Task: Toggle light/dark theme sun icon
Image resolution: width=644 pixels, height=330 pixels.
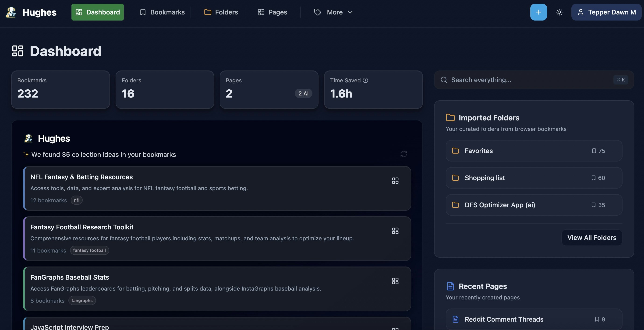Action: [x=559, y=12]
